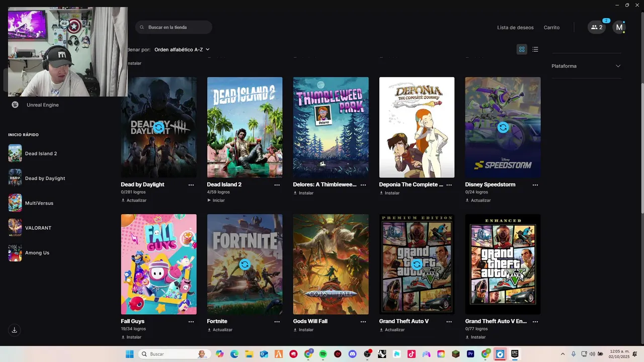Open Dead Island 2 options menu
The height and width of the screenshot is (362, 644).
(x=277, y=185)
